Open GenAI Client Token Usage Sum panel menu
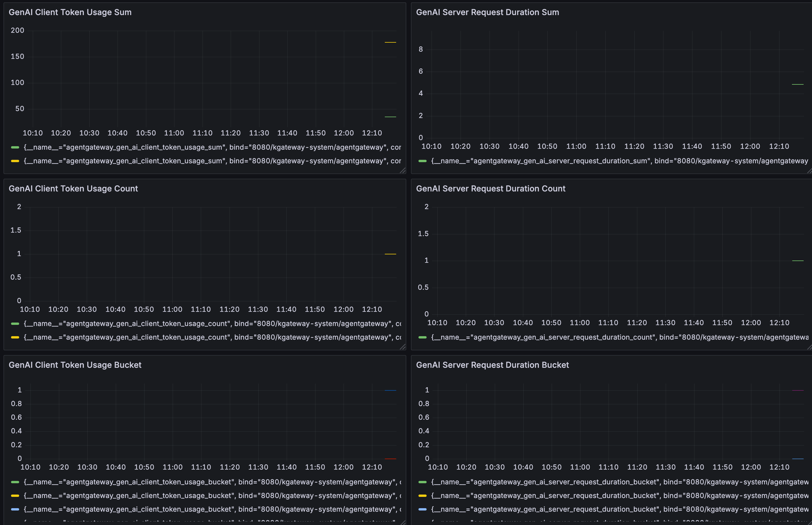Screen dimensions: 812x525 pos(70,12)
